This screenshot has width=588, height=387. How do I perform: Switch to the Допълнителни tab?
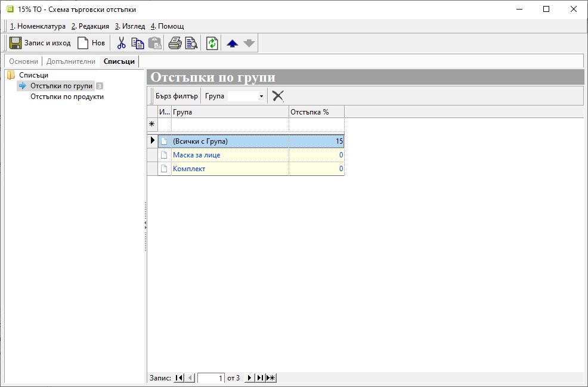pos(71,61)
